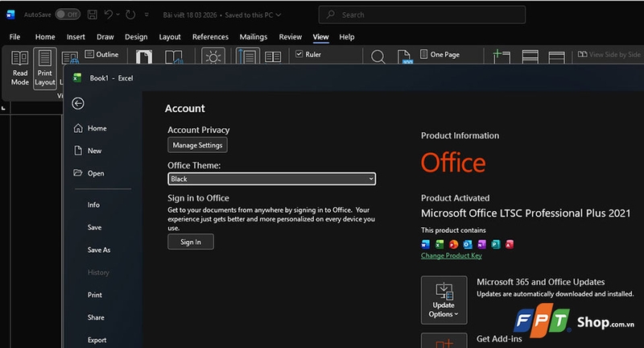The image size is (644, 348).
Task: Expand the Undo history dropdown arrow
Action: [x=118, y=14]
